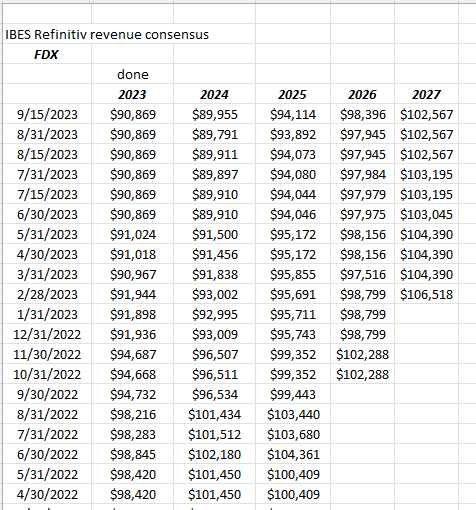The image size is (476, 510).
Task: Select the IBES Refinitiv revenue consensus title cell
Action: [x=107, y=34]
